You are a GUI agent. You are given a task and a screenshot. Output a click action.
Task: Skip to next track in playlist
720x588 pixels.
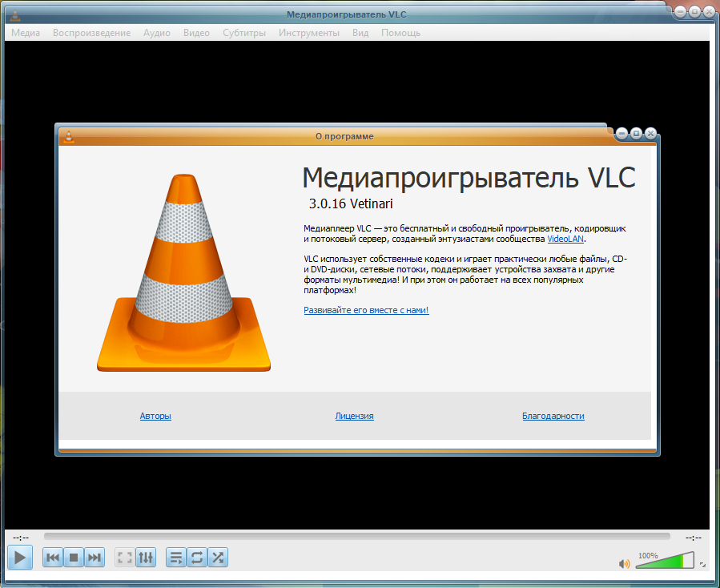click(x=95, y=558)
